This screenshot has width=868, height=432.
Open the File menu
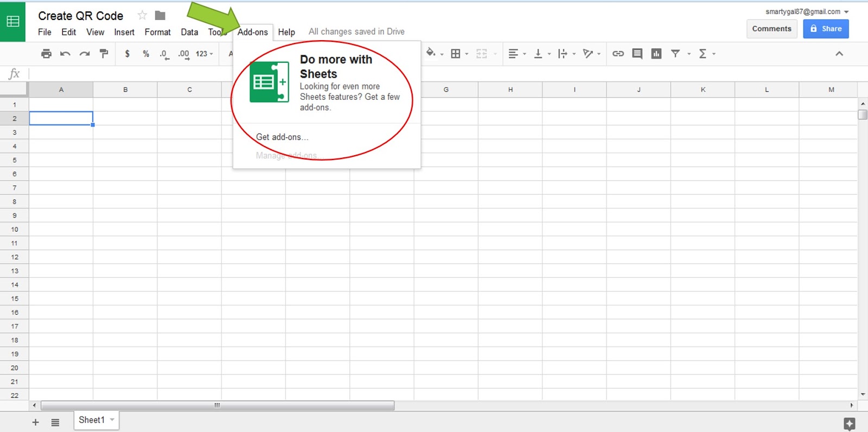44,32
